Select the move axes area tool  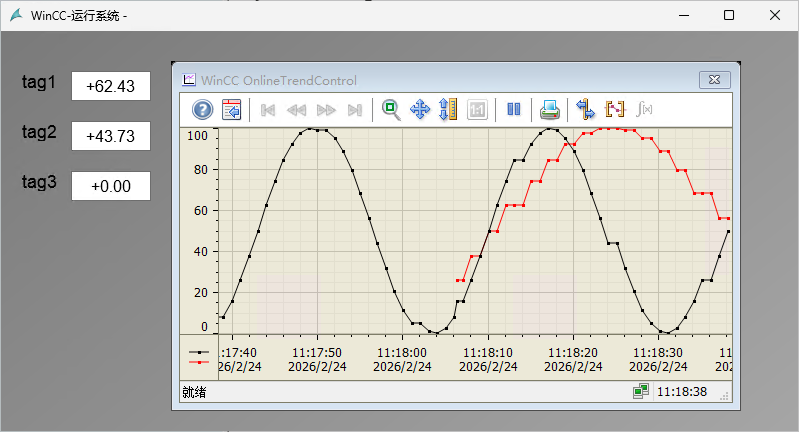449,110
